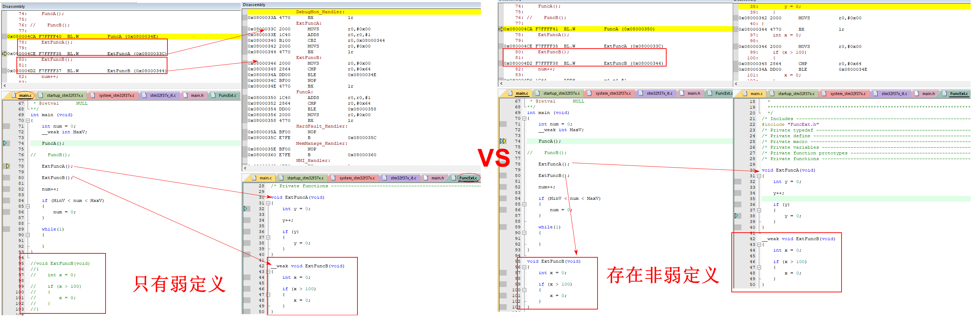Collapse the fold at line 85, right main.c
Viewport: 980px width, 317px height.
tap(524, 204)
